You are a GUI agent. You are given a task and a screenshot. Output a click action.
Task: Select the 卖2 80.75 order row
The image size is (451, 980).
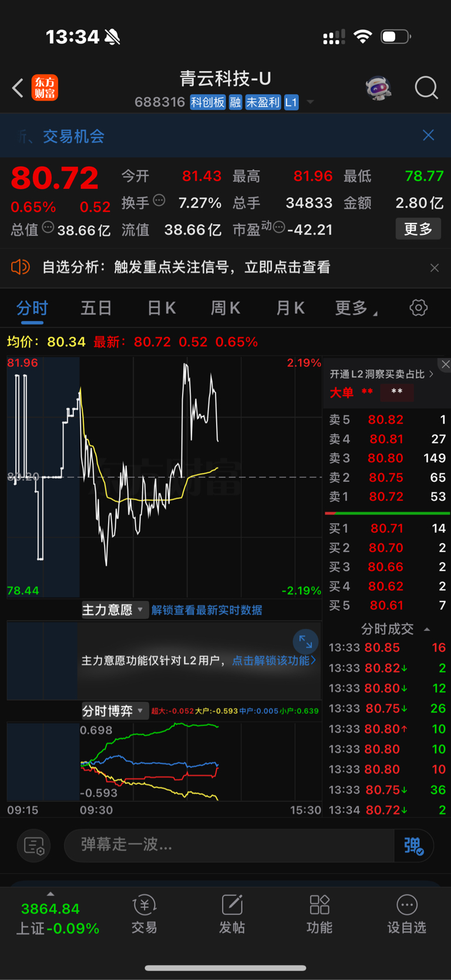(387, 477)
